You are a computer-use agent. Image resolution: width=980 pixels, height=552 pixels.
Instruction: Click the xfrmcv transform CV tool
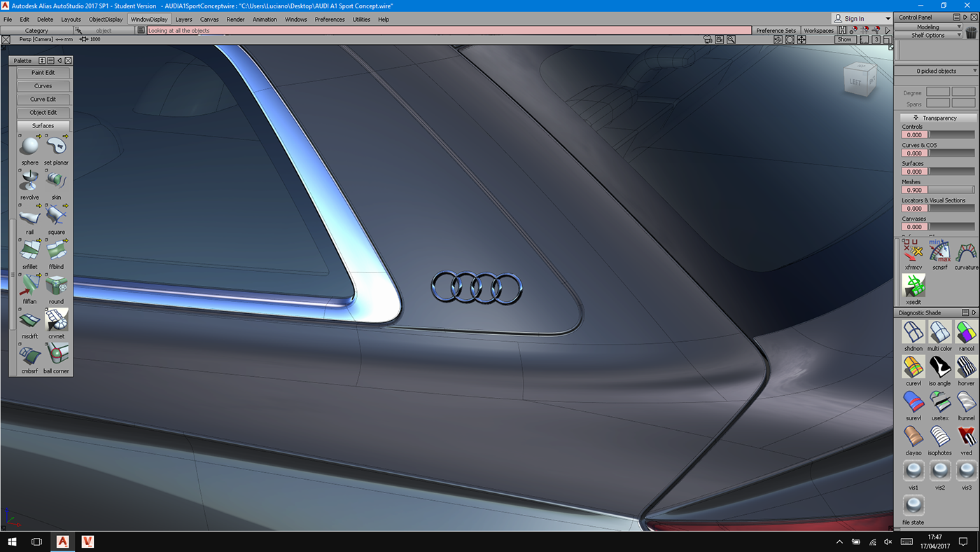(x=913, y=251)
